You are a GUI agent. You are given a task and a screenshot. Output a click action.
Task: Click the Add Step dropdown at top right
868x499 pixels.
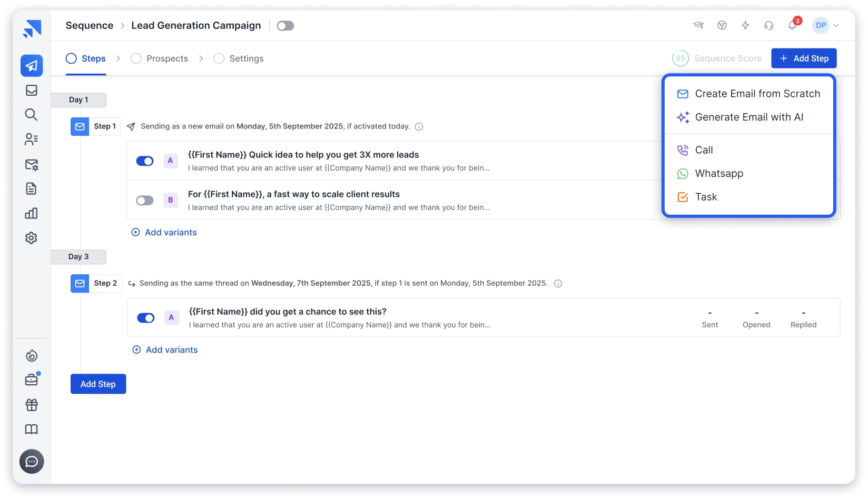point(804,58)
